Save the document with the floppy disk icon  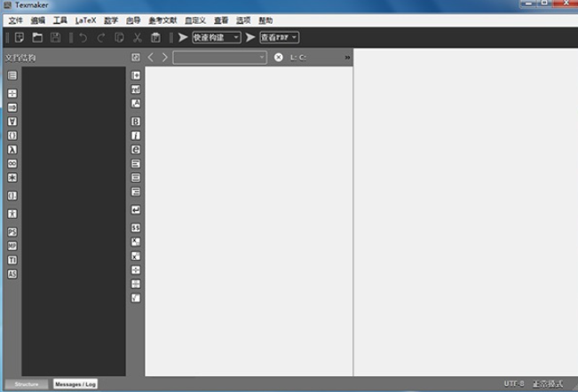55,37
